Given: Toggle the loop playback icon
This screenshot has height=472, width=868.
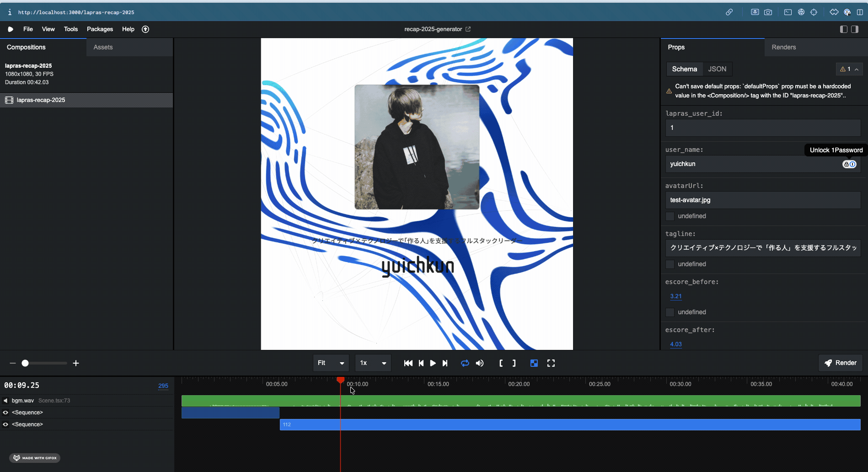Looking at the screenshot, I should pyautogui.click(x=465, y=363).
